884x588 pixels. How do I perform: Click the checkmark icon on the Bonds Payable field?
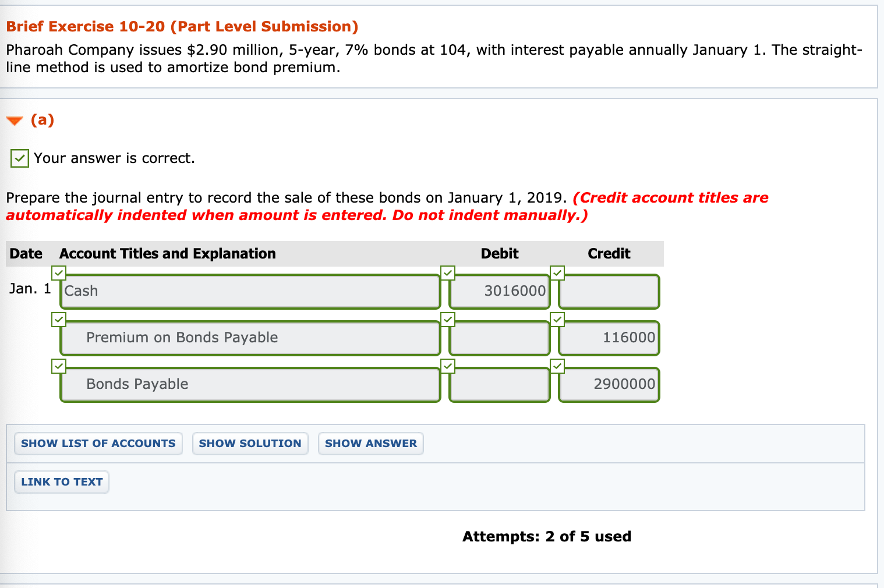click(x=59, y=366)
